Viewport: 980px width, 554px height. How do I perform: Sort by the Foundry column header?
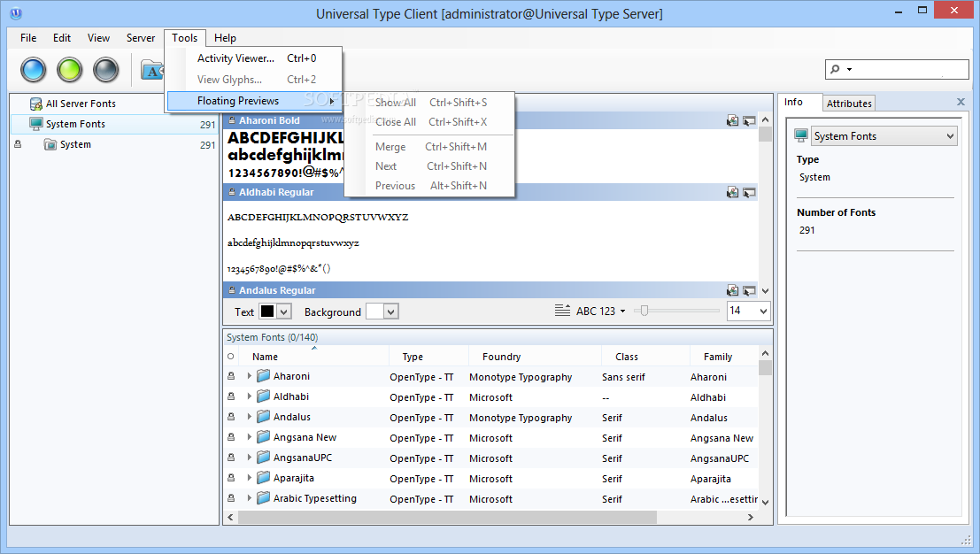pyautogui.click(x=535, y=357)
